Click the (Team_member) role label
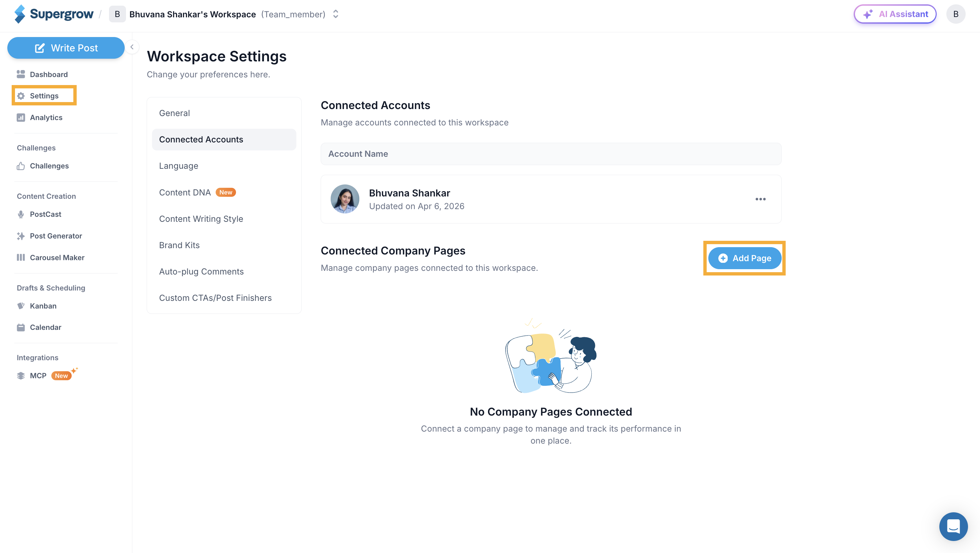Screen dimensions: 980x553 click(293, 14)
